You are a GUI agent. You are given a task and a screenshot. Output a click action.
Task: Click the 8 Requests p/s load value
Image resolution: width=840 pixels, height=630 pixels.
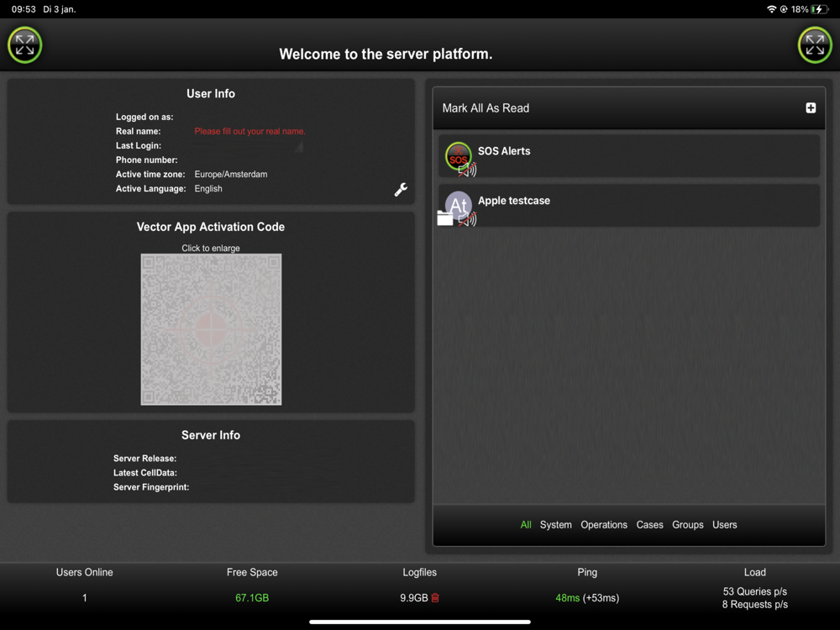[x=755, y=604]
